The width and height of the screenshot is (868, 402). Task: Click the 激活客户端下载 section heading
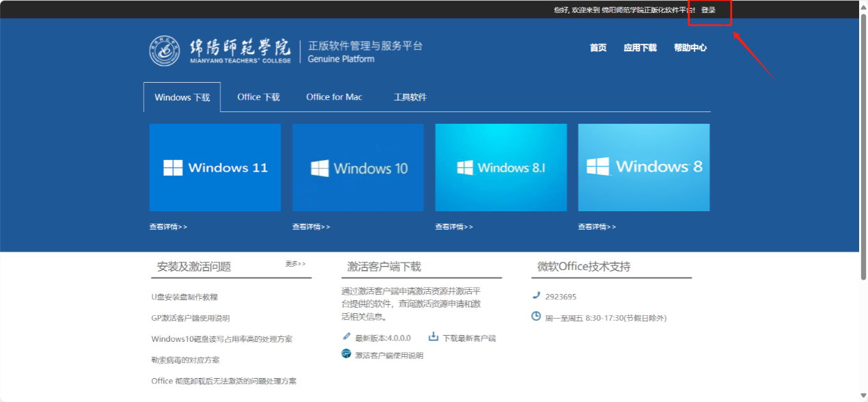coord(384,267)
